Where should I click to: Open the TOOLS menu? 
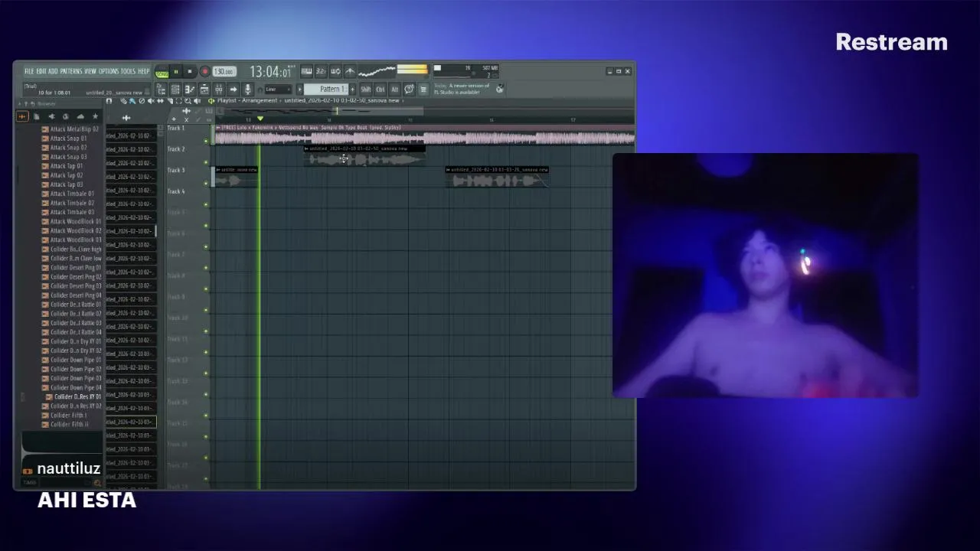tap(128, 71)
